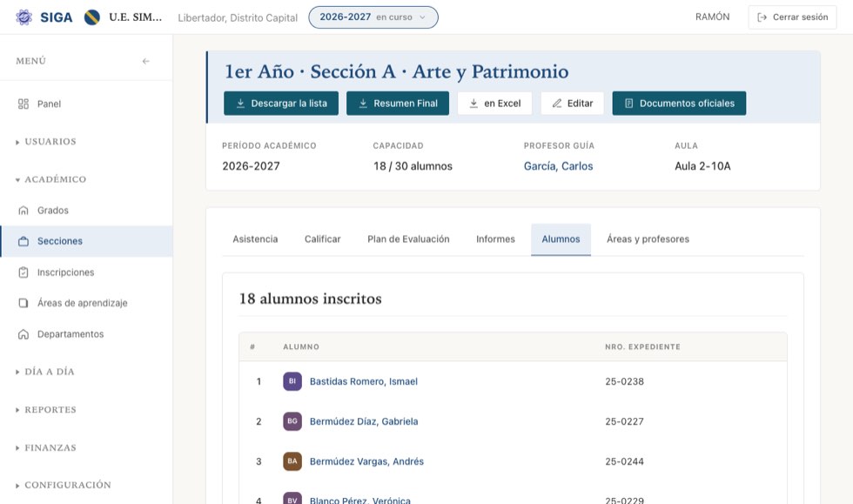
Task: Open the Panel menu item
Action: (x=86, y=104)
